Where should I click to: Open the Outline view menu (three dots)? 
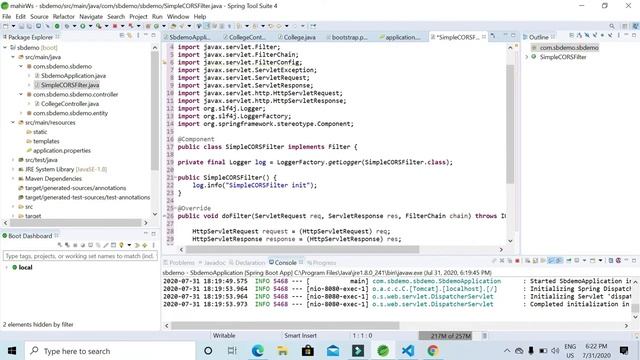[618, 36]
